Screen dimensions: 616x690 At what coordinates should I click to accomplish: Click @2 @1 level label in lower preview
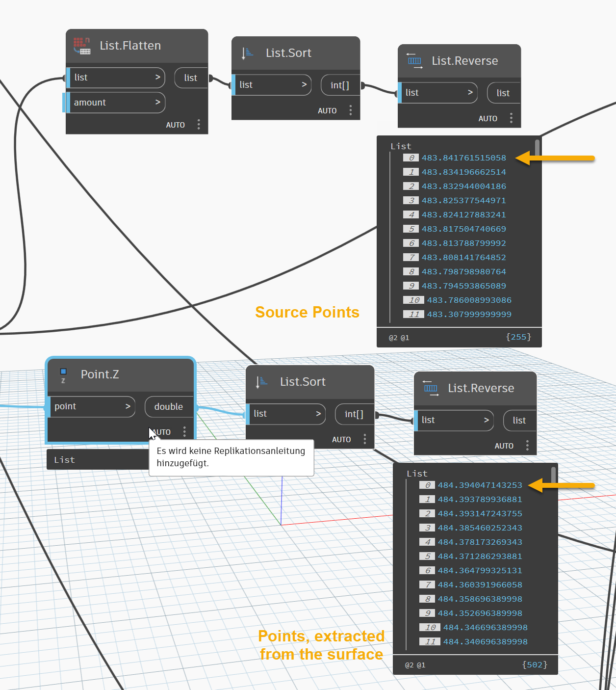point(415,665)
